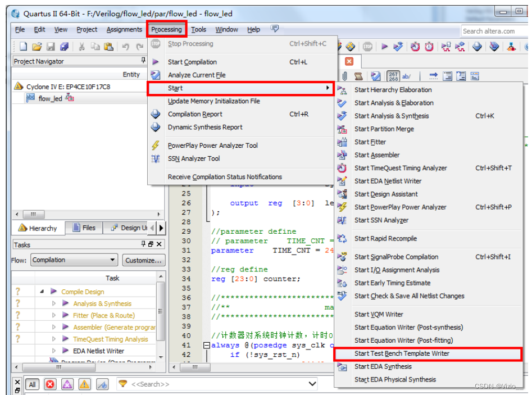Create a new file from the toolbar
The image size is (532, 395).
click(x=23, y=46)
